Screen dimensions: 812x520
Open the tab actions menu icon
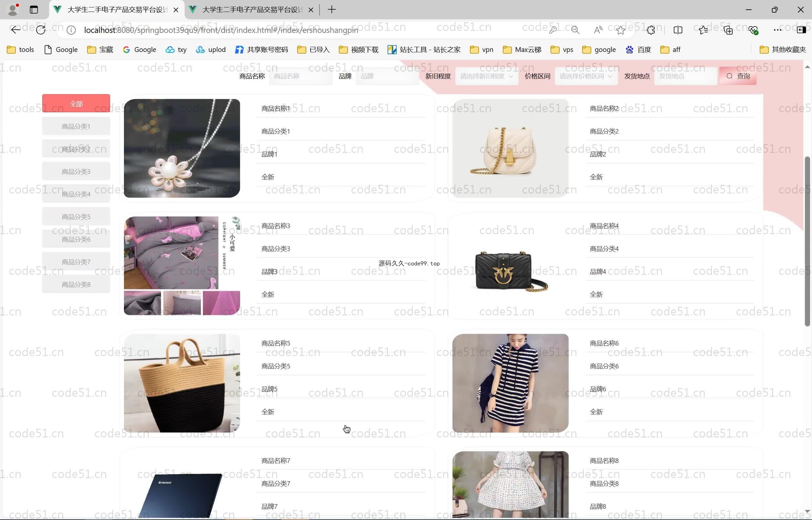(x=34, y=9)
